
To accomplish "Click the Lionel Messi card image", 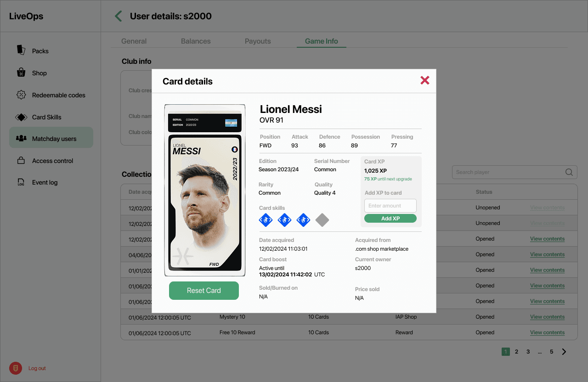I will click(205, 190).
